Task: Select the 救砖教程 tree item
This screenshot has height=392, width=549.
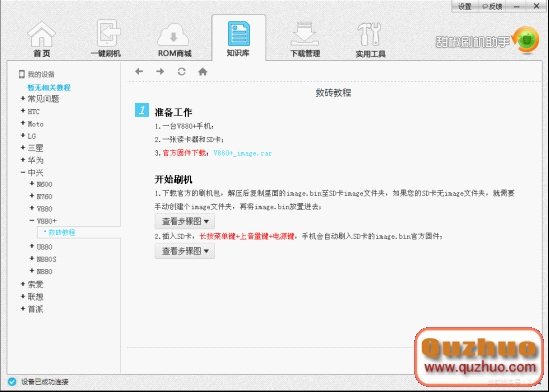Action: coord(62,232)
